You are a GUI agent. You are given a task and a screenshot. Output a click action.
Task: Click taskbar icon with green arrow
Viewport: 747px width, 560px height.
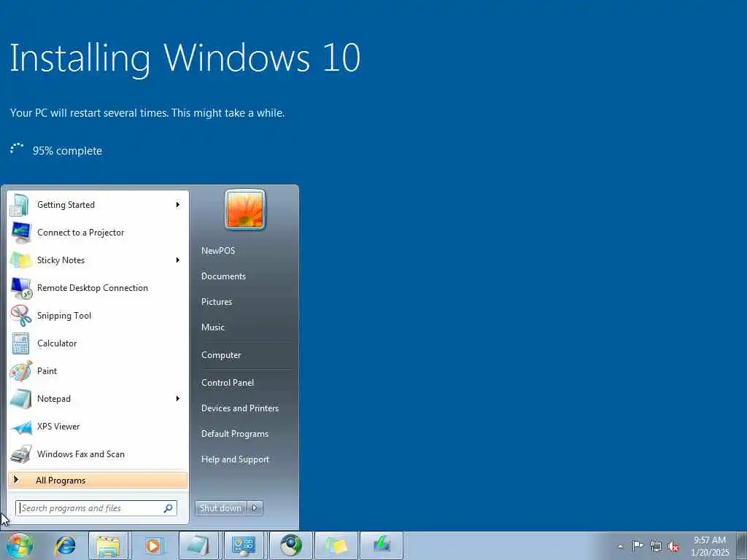[381, 545]
